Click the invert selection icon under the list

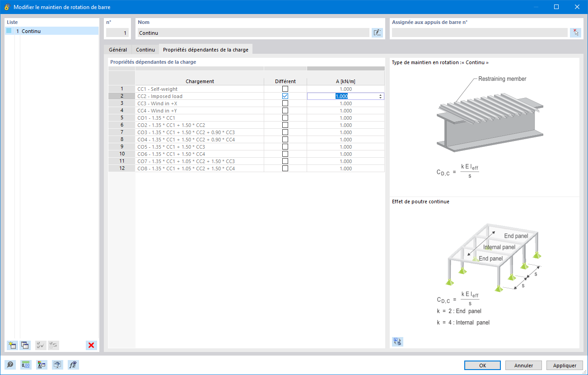(x=53, y=345)
